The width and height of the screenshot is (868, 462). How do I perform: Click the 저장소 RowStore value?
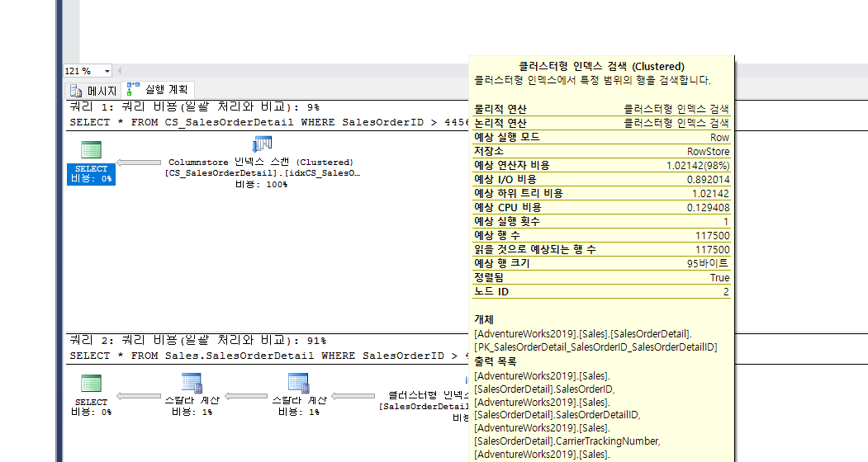[708, 151]
